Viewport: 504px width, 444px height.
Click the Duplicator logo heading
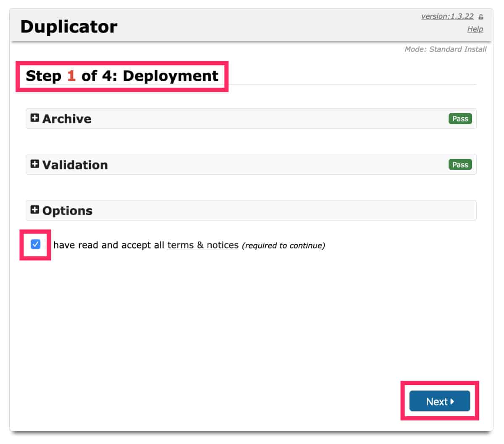point(68,26)
